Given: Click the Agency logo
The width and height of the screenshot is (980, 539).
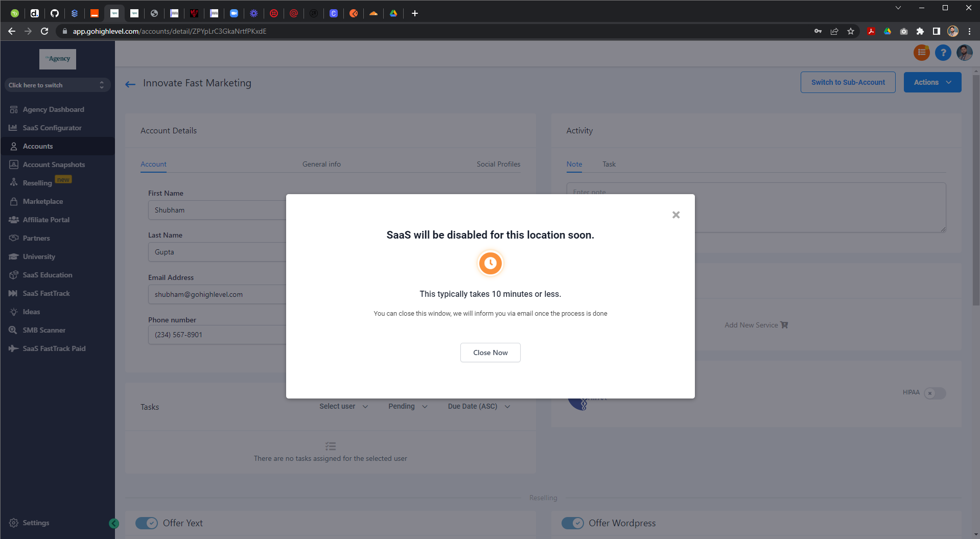Looking at the screenshot, I should click(x=58, y=59).
